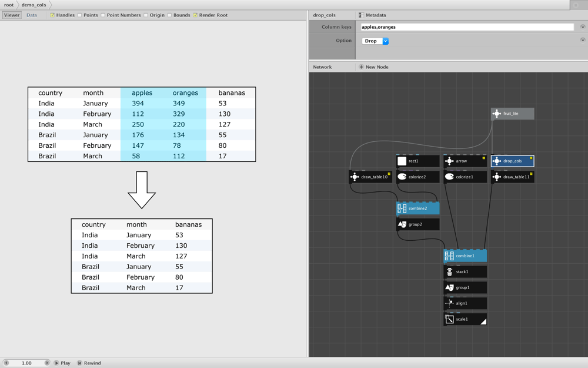
Task: Select the draw_table10 node icon
Action: tap(355, 177)
